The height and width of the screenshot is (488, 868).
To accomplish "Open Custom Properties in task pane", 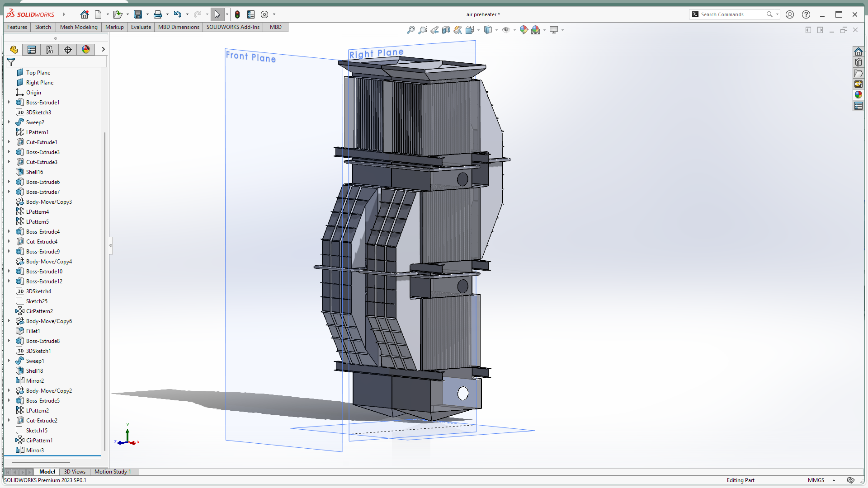I will click(x=858, y=106).
